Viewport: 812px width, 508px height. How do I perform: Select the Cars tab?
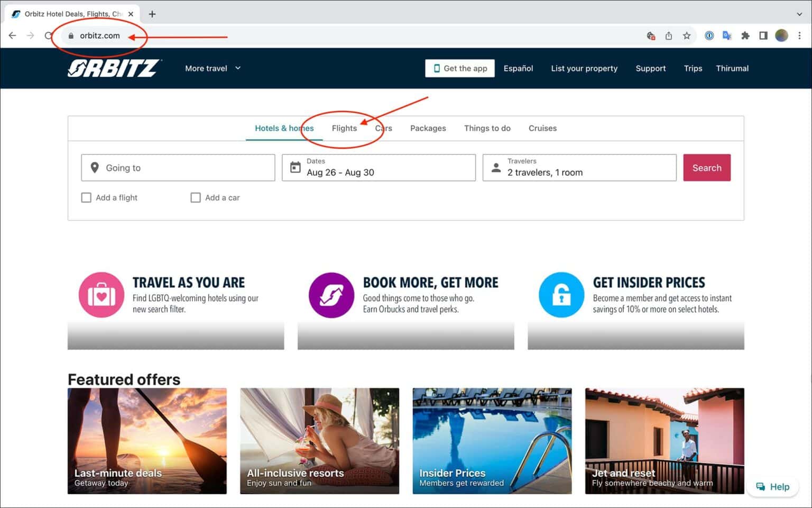(x=384, y=128)
